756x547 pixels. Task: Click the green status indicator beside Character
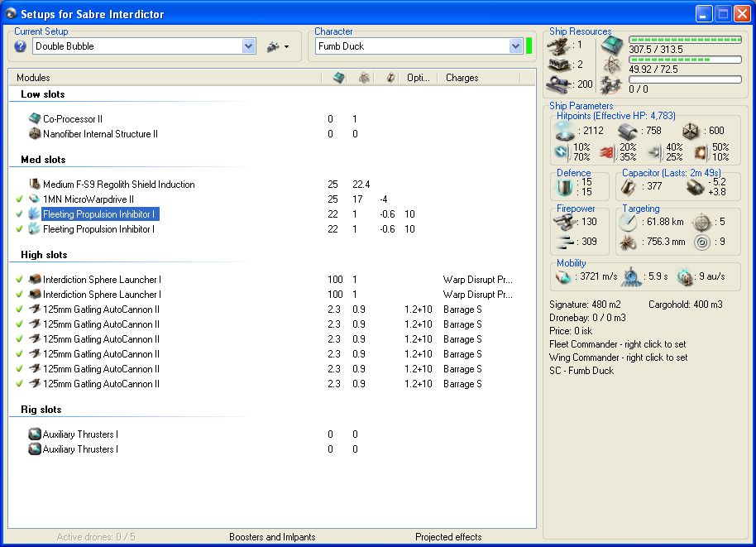pyautogui.click(x=529, y=46)
